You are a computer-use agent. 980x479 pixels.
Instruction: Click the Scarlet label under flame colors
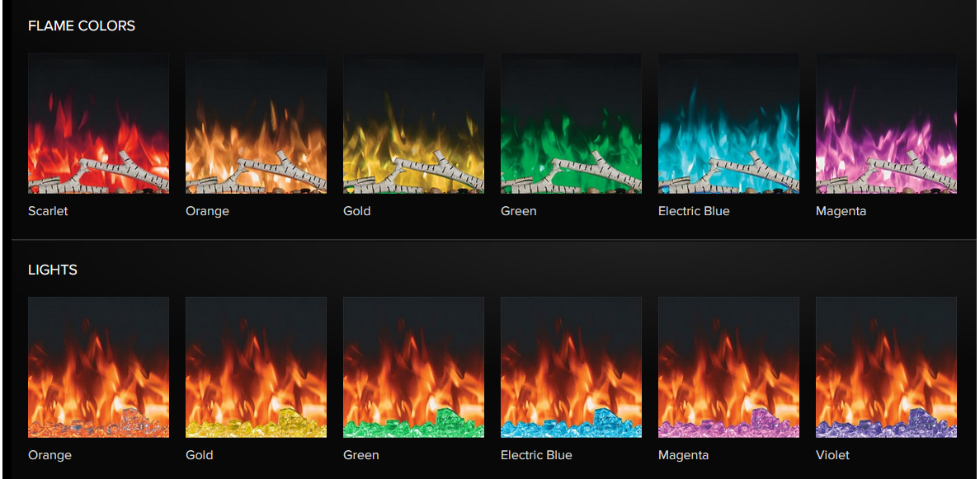[x=48, y=211]
